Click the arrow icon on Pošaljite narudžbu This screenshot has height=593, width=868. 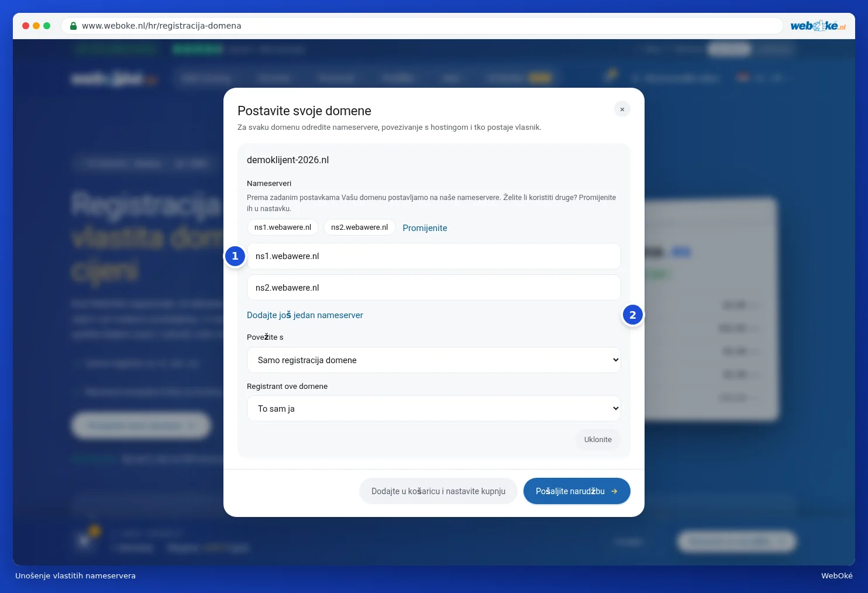pyautogui.click(x=614, y=491)
